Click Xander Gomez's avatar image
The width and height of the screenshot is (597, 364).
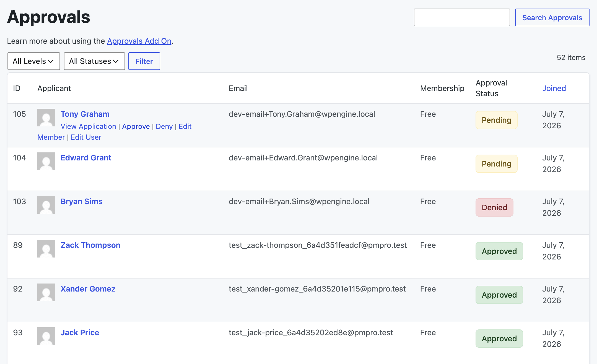coord(46,292)
